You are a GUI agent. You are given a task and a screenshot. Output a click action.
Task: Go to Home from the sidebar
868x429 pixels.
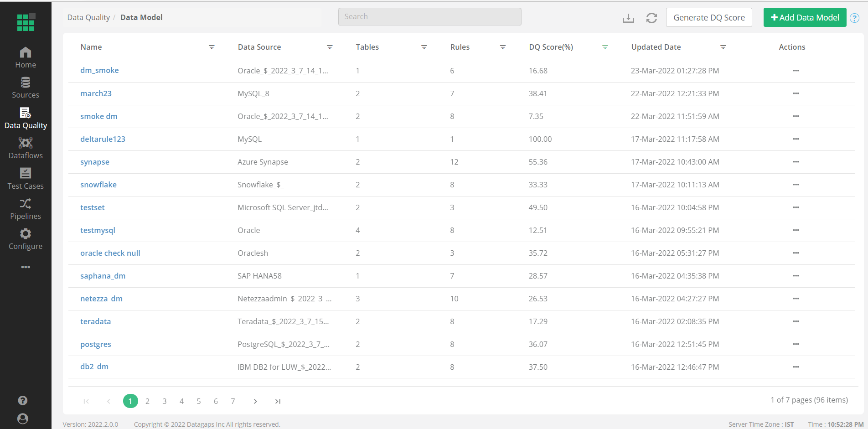[x=26, y=57]
